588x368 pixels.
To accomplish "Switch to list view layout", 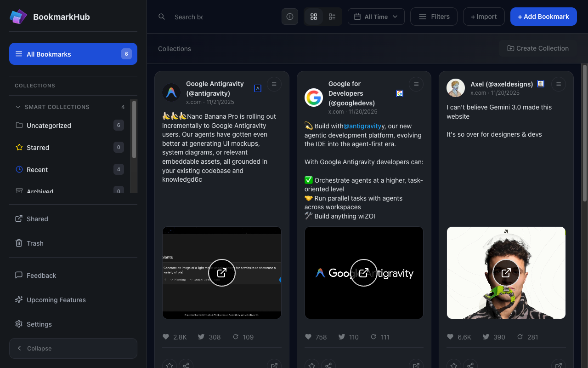I will (x=332, y=17).
